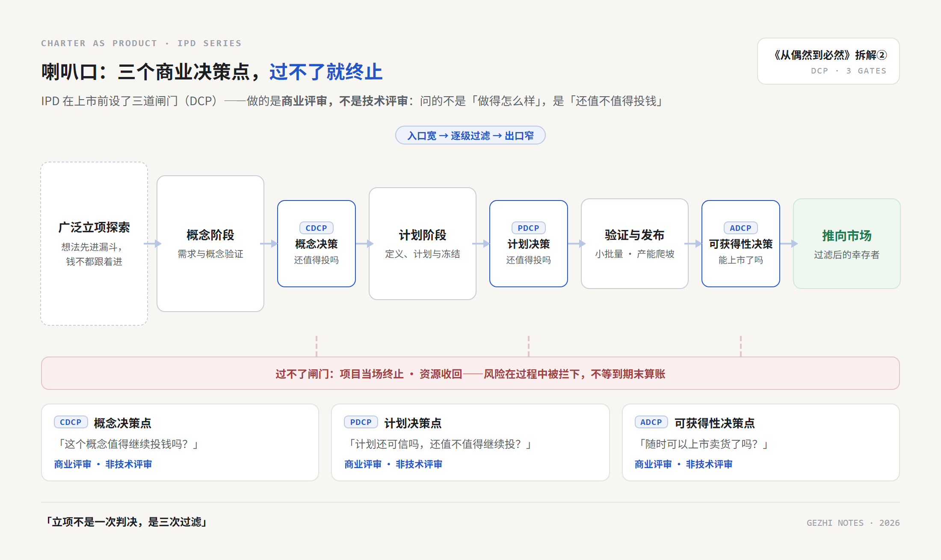Click the CDCP badge in the 概念决策 box

(316, 228)
